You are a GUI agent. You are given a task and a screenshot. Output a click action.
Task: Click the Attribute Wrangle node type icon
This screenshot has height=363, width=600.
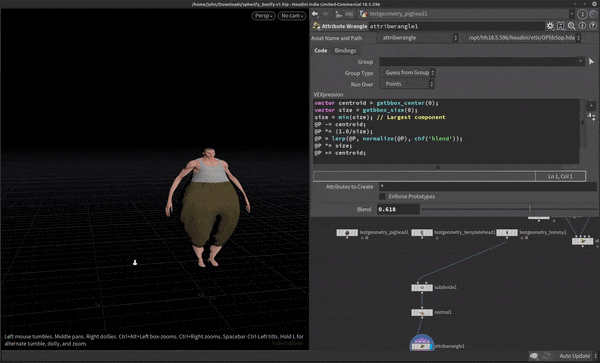[x=316, y=26]
